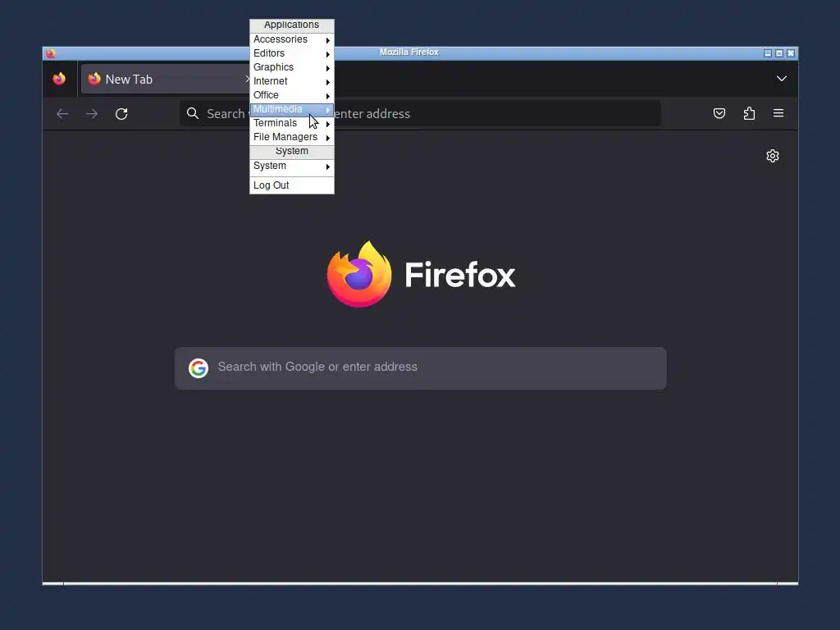
Task: Click the Google search field on page
Action: coord(421,368)
